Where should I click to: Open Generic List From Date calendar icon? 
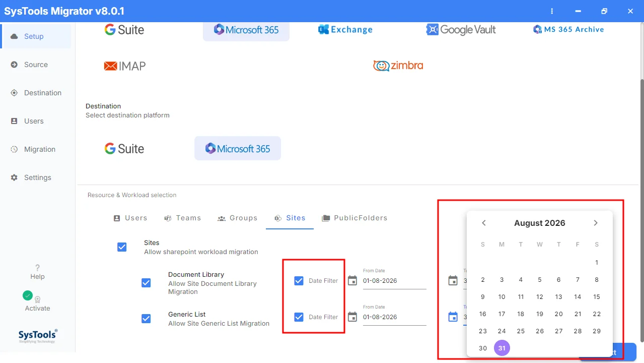[x=352, y=317]
